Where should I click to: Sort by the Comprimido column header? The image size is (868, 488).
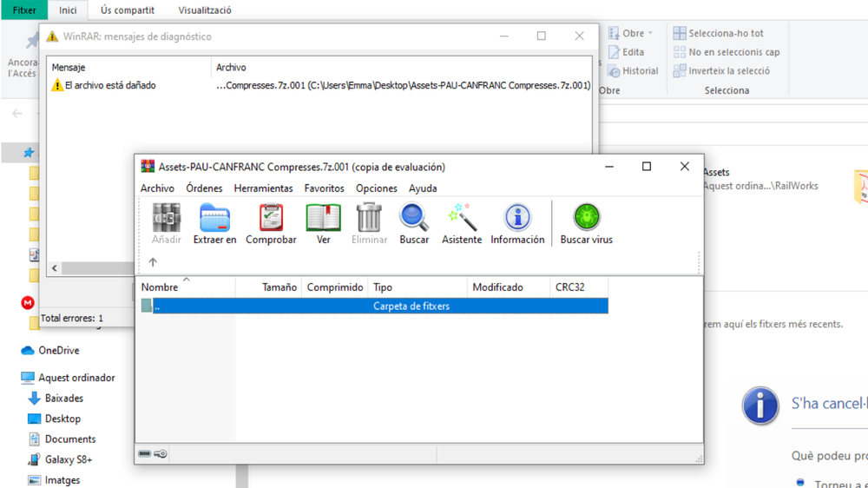[335, 287]
